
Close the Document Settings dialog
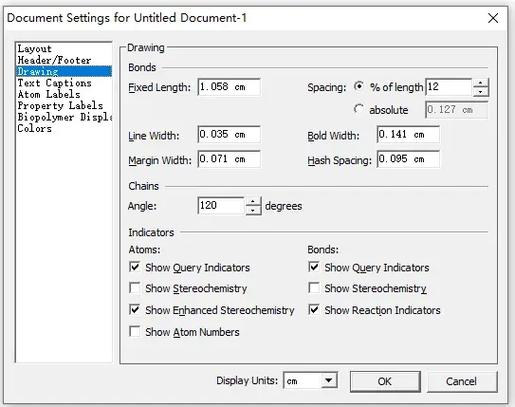[493, 18]
